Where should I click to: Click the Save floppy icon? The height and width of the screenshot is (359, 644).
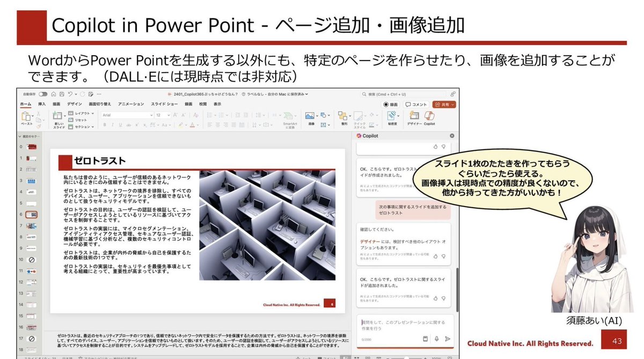pyautogui.click(x=62, y=94)
